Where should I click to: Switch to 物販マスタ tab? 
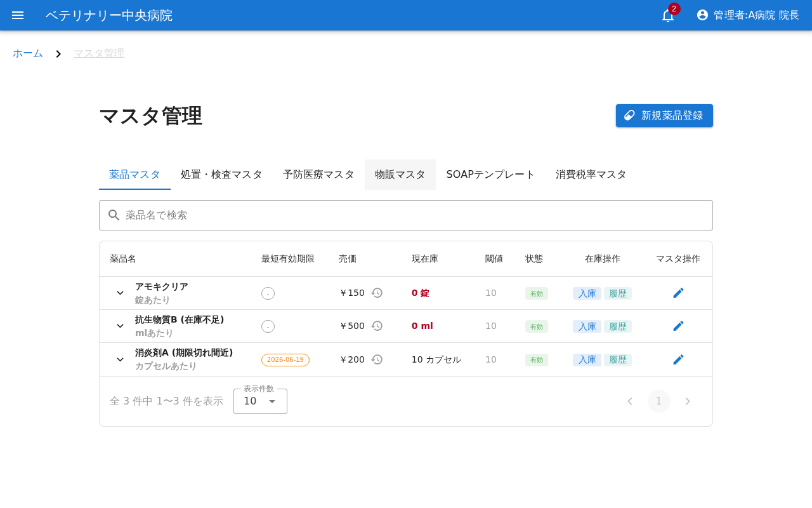[x=400, y=175]
